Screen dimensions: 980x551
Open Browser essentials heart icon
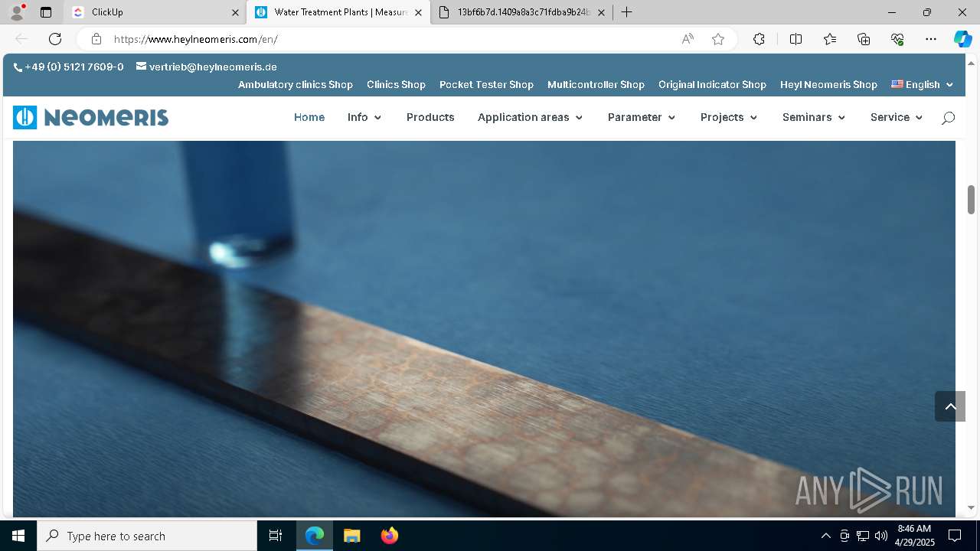897,39
